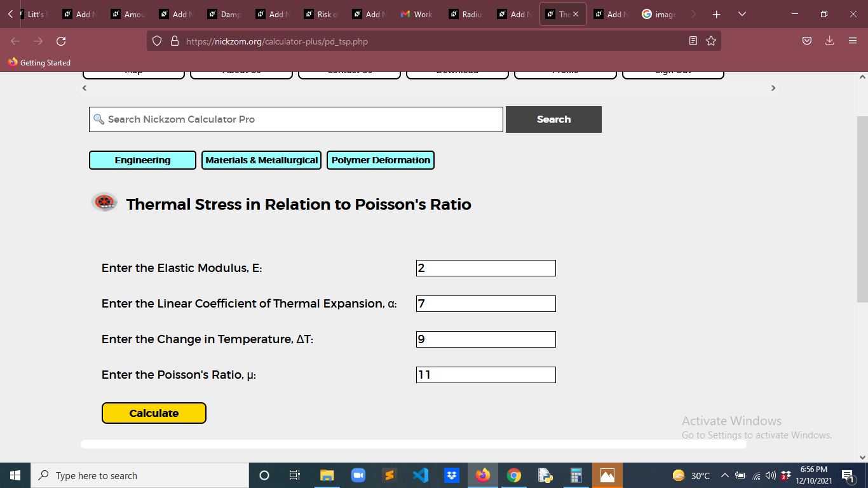The width and height of the screenshot is (868, 488).
Task: Open the notification center icon
Action: [847, 475]
